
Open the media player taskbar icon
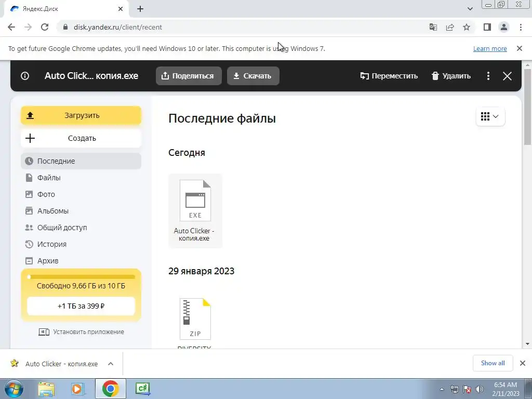pyautogui.click(x=77, y=389)
